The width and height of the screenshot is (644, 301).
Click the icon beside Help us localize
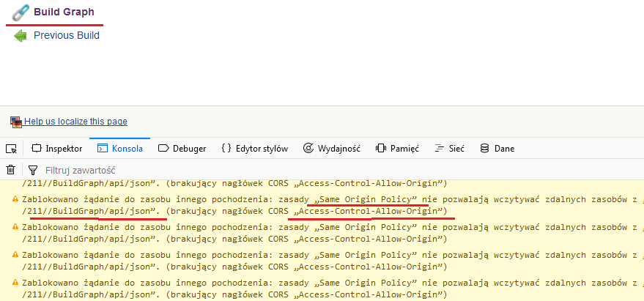15,122
